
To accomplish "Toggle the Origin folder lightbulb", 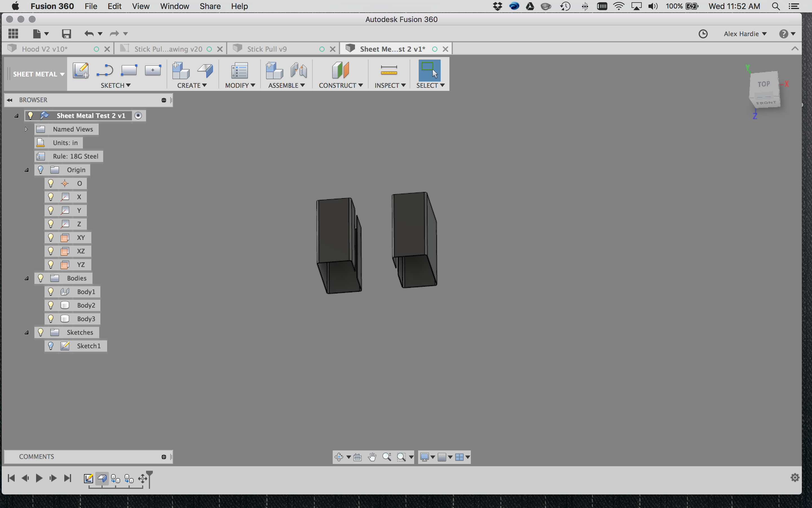I will 41,170.
